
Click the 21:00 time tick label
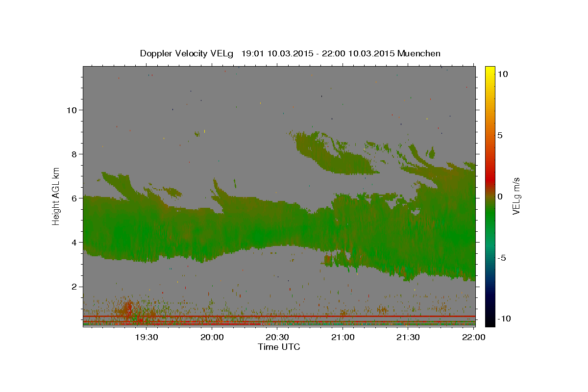[x=343, y=337]
